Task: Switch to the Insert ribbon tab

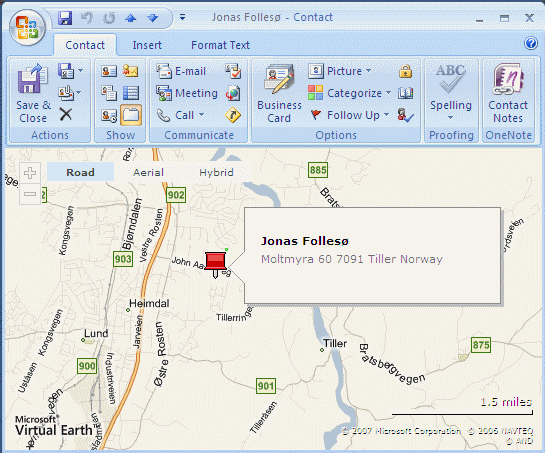Action: pyautogui.click(x=147, y=45)
